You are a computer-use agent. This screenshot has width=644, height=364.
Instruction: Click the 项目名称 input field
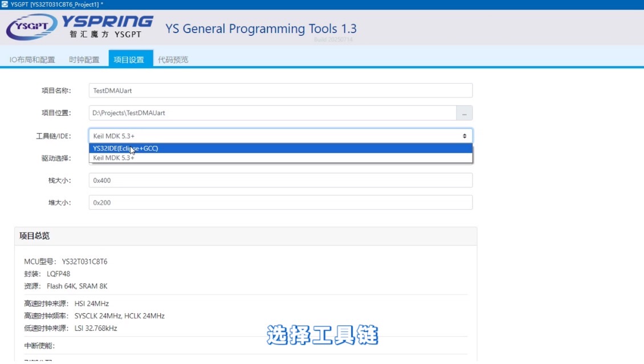click(280, 91)
